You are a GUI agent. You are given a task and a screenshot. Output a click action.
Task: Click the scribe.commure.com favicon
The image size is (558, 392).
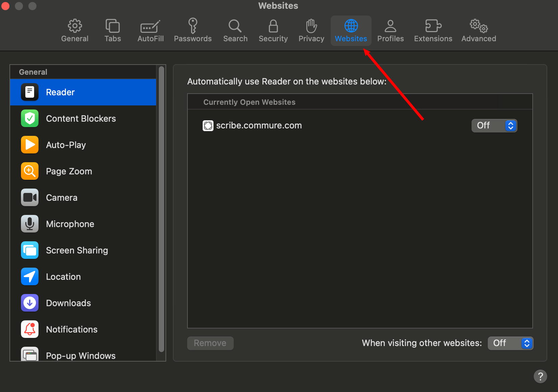pos(208,126)
